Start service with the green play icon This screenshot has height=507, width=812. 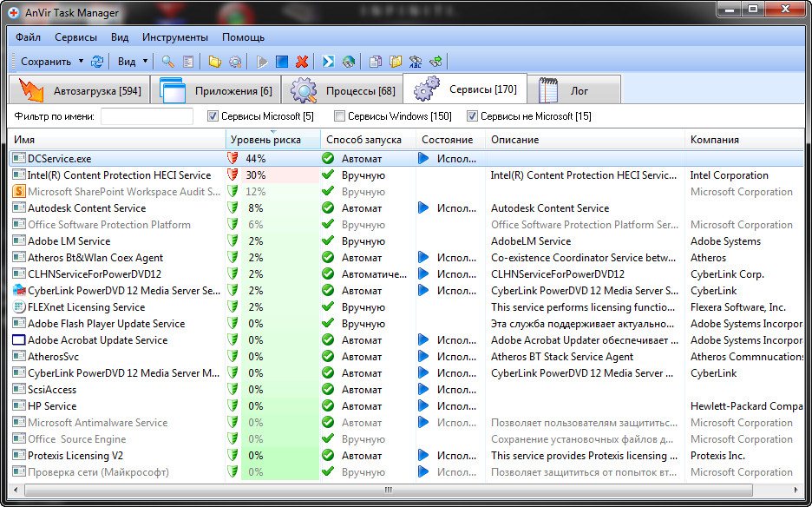coord(262,62)
